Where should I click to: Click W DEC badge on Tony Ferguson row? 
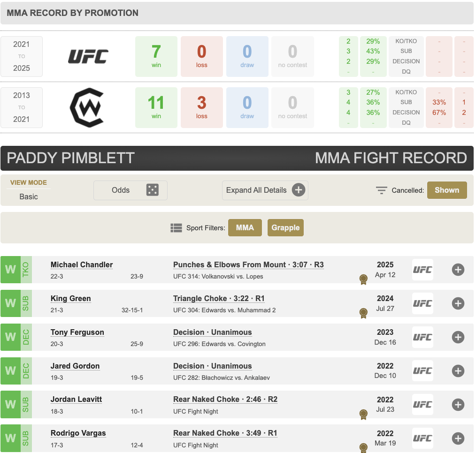click(16, 337)
